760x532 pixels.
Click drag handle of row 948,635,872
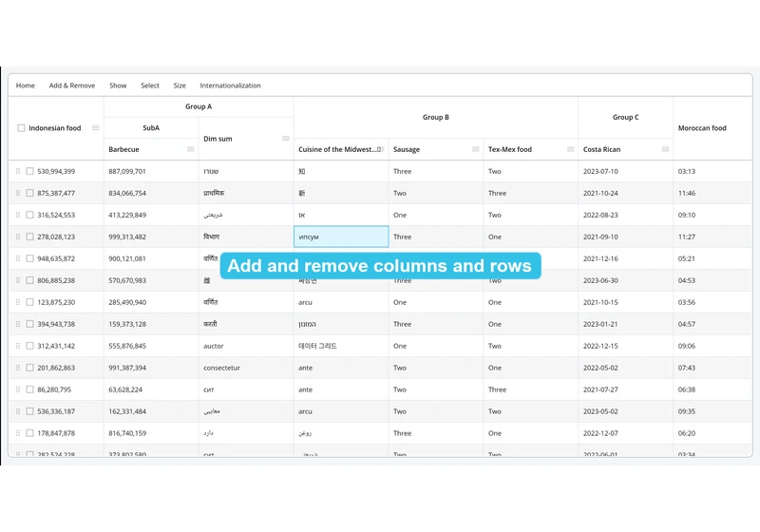[18, 258]
